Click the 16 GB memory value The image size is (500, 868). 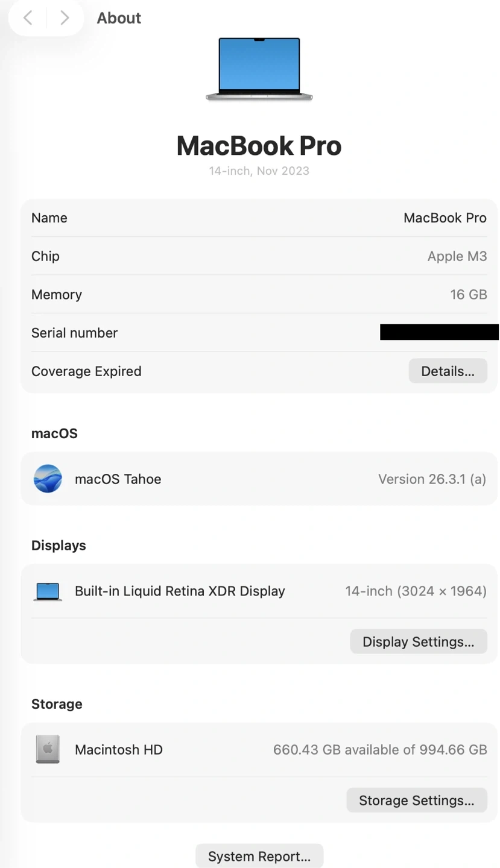(x=468, y=295)
